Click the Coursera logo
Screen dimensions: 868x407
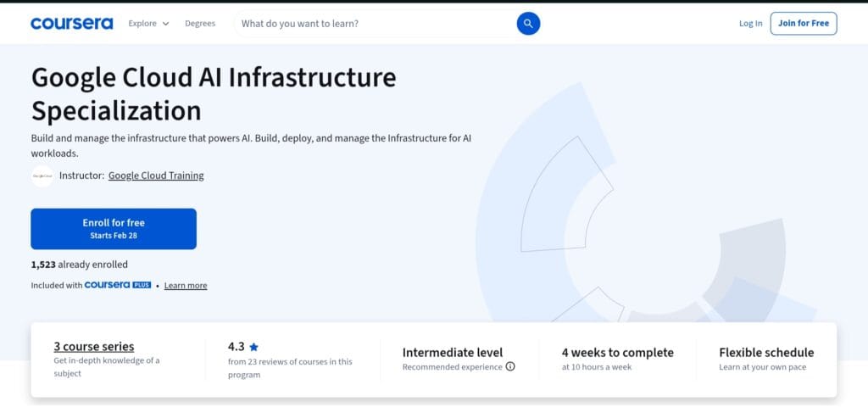tap(72, 23)
